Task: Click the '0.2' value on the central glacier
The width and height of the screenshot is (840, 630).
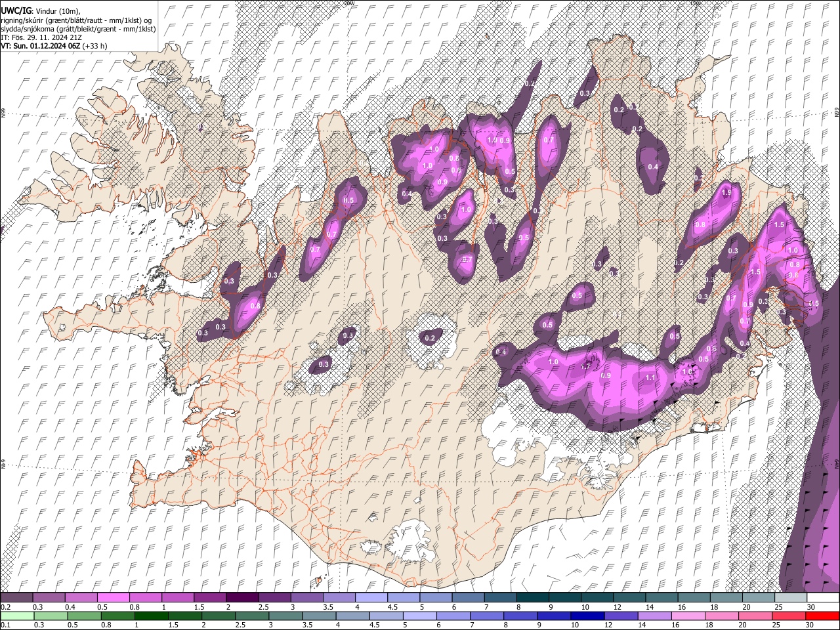Action: click(x=430, y=338)
